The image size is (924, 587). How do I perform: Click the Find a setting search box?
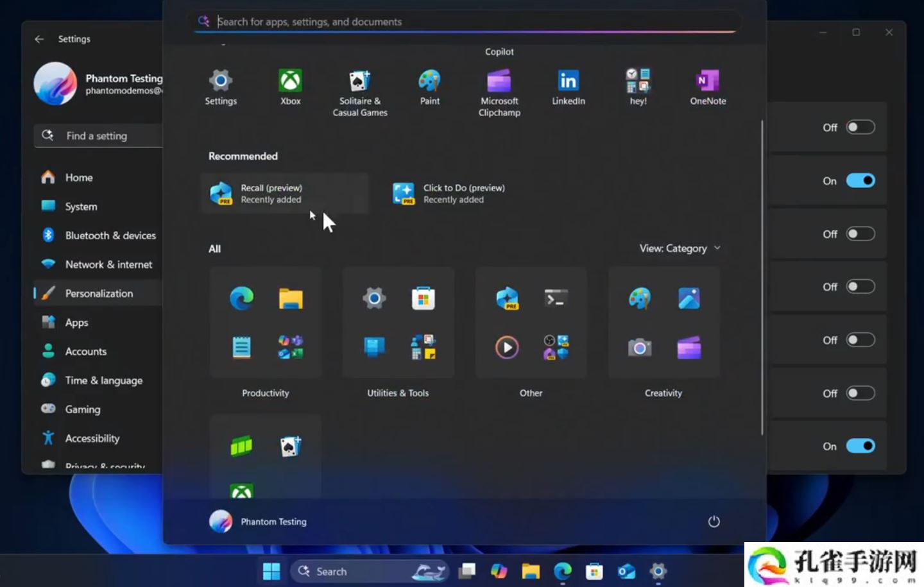pos(98,136)
